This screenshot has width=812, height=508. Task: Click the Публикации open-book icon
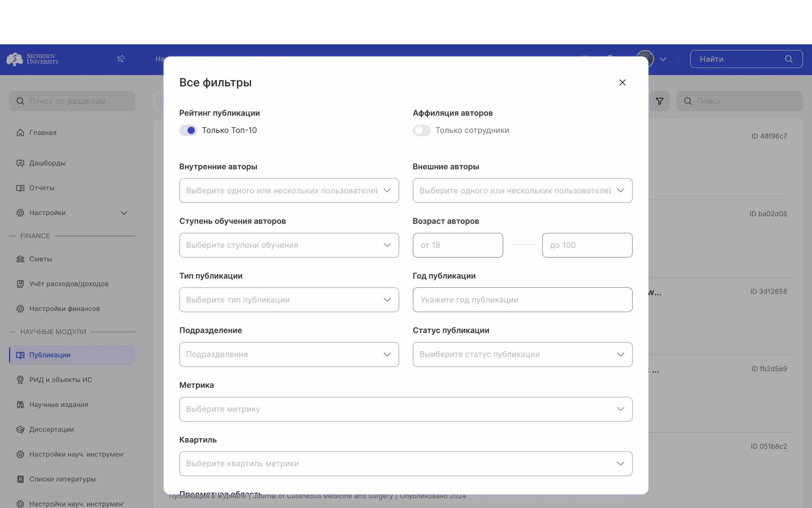[x=20, y=355]
